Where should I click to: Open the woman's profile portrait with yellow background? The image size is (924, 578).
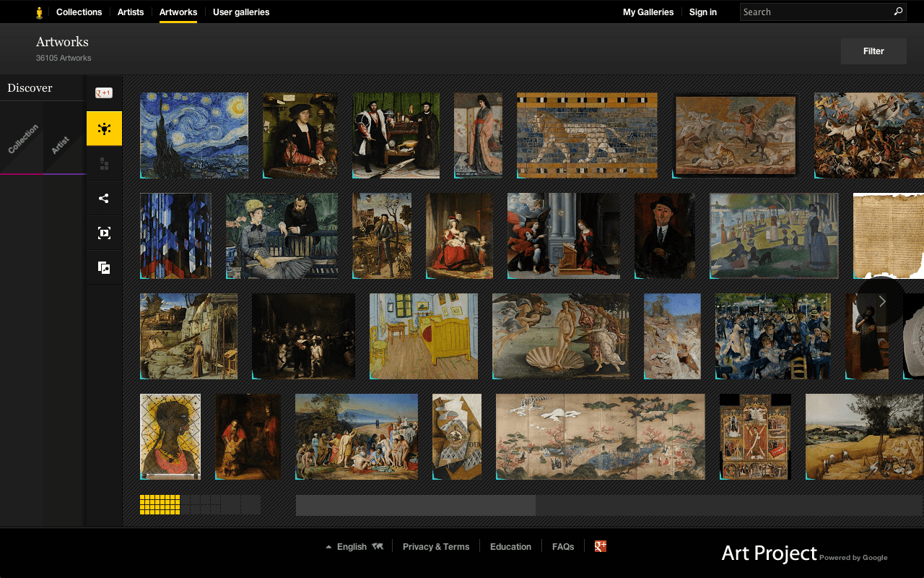pos(170,436)
